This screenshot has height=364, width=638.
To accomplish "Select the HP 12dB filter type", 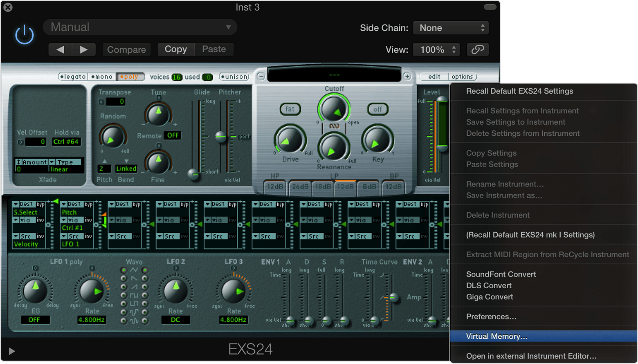I will point(275,187).
